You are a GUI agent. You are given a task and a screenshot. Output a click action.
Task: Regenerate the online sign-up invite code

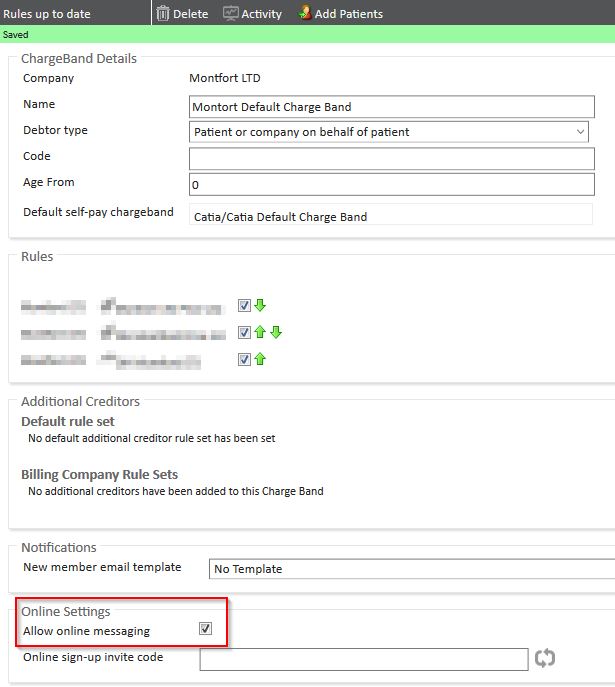[545, 658]
